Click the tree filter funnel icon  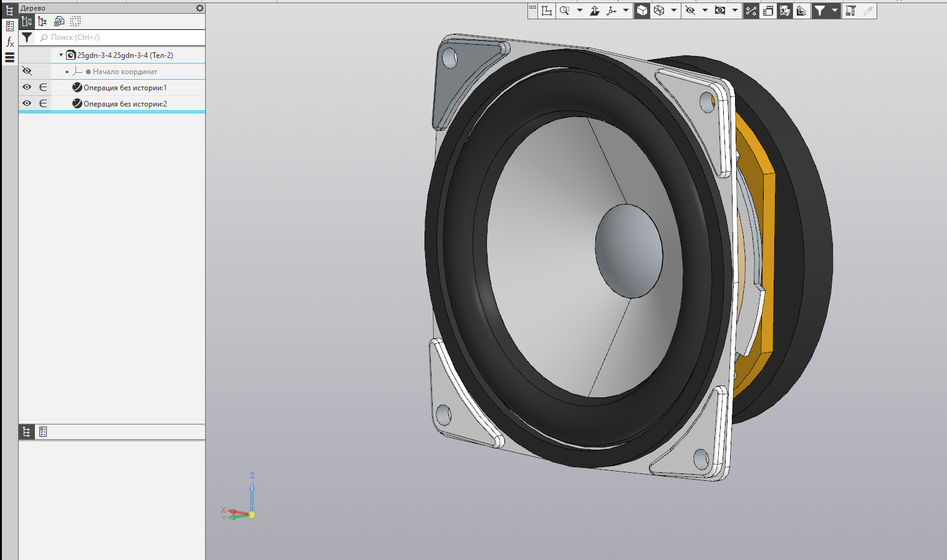pos(27,37)
